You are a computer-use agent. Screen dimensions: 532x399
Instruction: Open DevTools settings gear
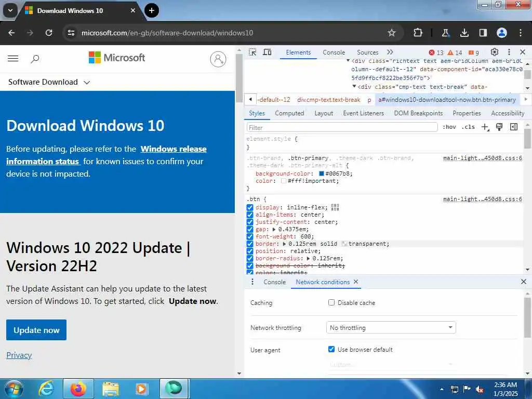point(495,52)
